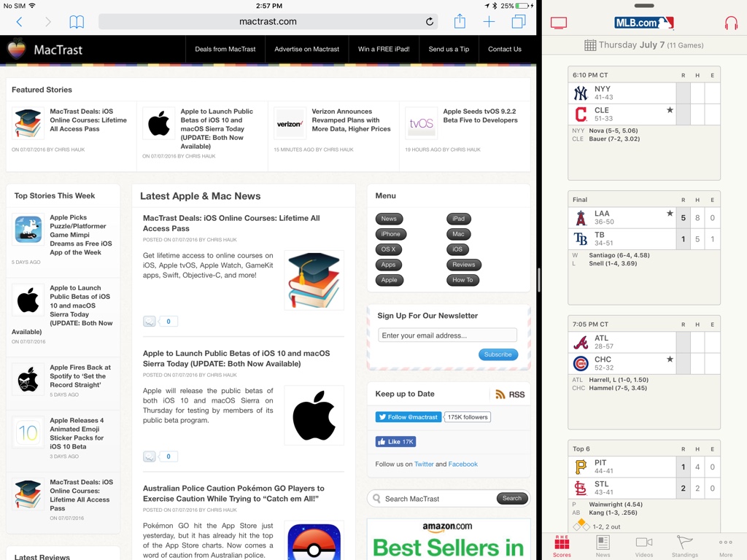The height and width of the screenshot is (560, 747).
Task: Open the News tab in MLB app
Action: [603, 545]
